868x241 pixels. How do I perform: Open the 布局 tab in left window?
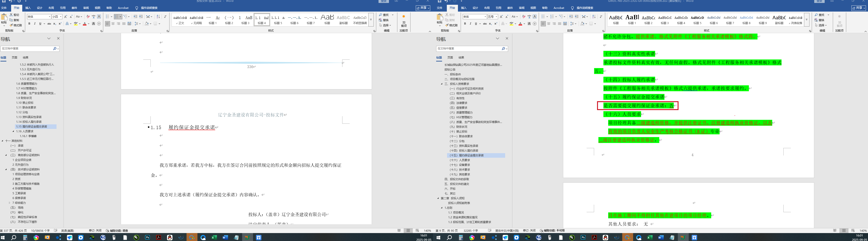click(51, 8)
